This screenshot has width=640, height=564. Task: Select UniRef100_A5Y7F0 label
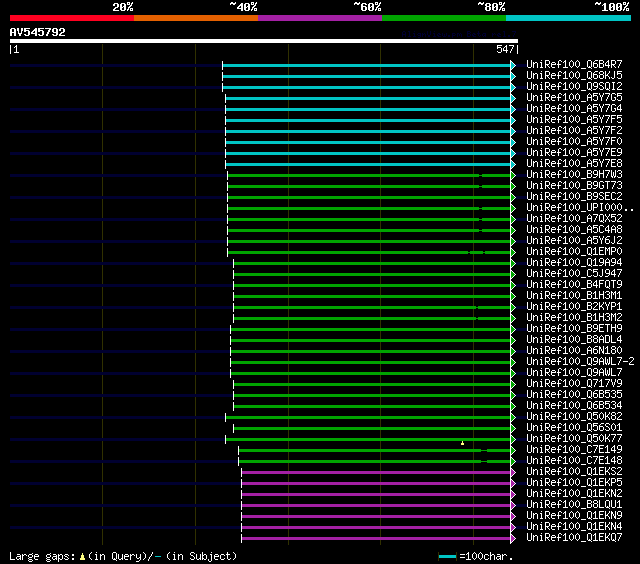[574, 142]
